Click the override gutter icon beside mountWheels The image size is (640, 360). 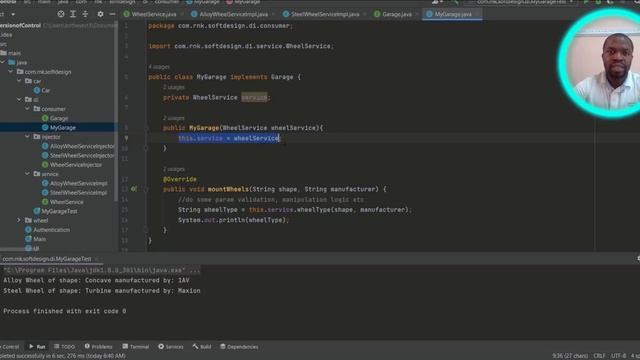click(x=134, y=189)
